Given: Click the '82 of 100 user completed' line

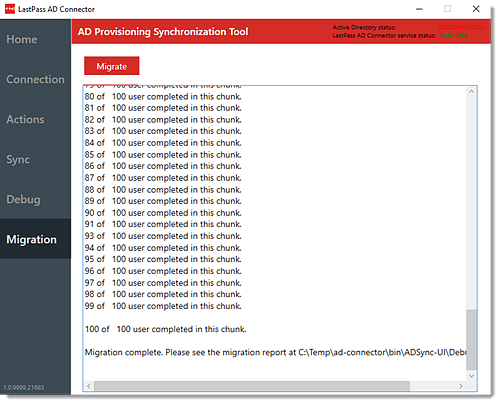Looking at the screenshot, I should 163,119.
